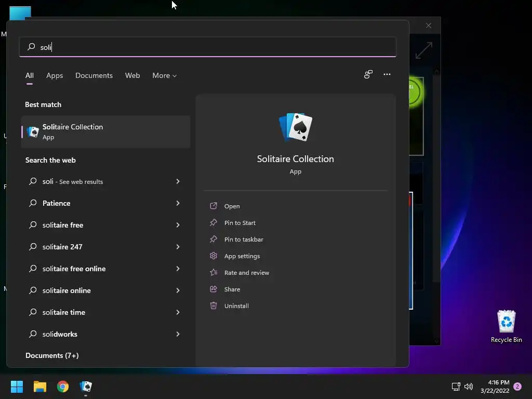Open Solitaire Collection best match result
This screenshot has height=399, width=532.
(106, 131)
